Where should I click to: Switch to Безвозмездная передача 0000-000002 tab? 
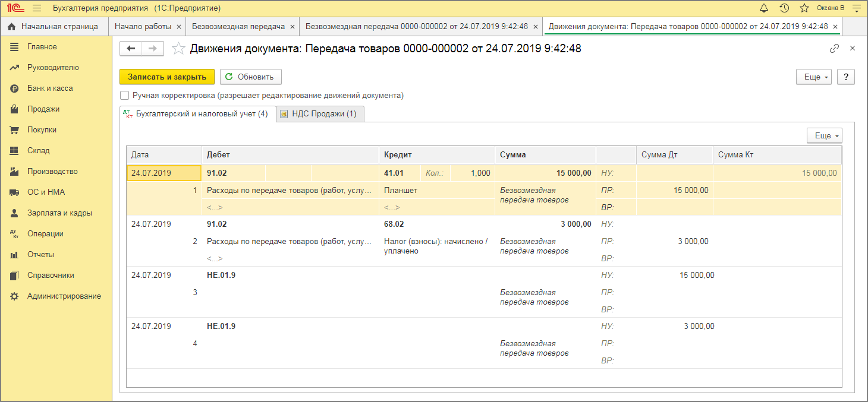(x=417, y=27)
